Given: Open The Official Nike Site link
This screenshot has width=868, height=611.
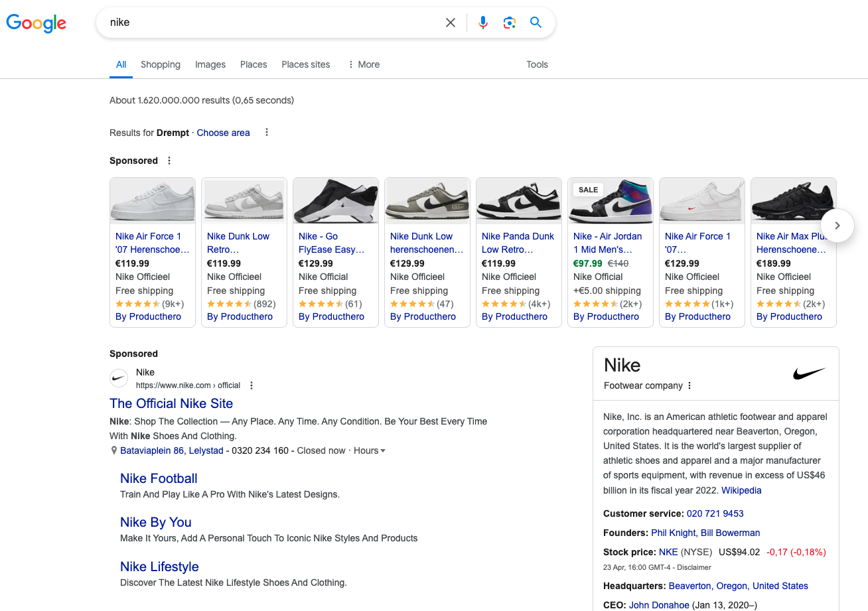Looking at the screenshot, I should pos(171,403).
